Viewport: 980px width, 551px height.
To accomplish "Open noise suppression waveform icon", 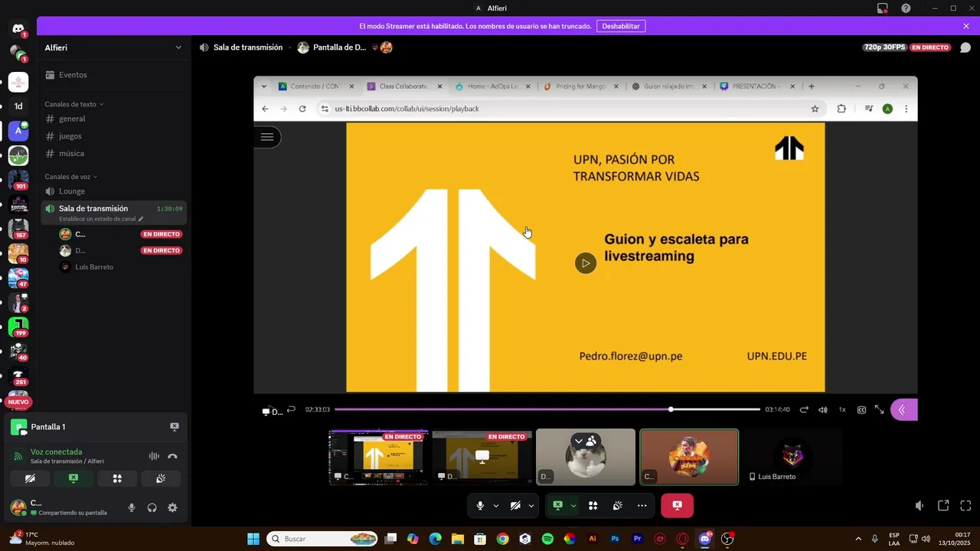I will [x=154, y=456].
